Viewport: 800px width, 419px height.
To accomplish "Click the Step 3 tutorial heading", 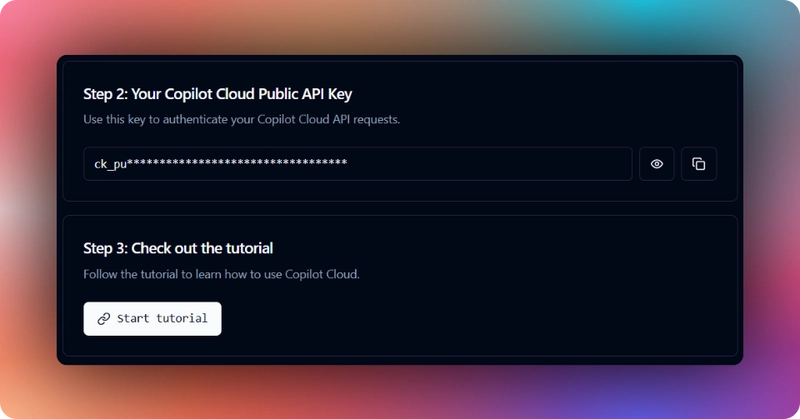I will (178, 248).
